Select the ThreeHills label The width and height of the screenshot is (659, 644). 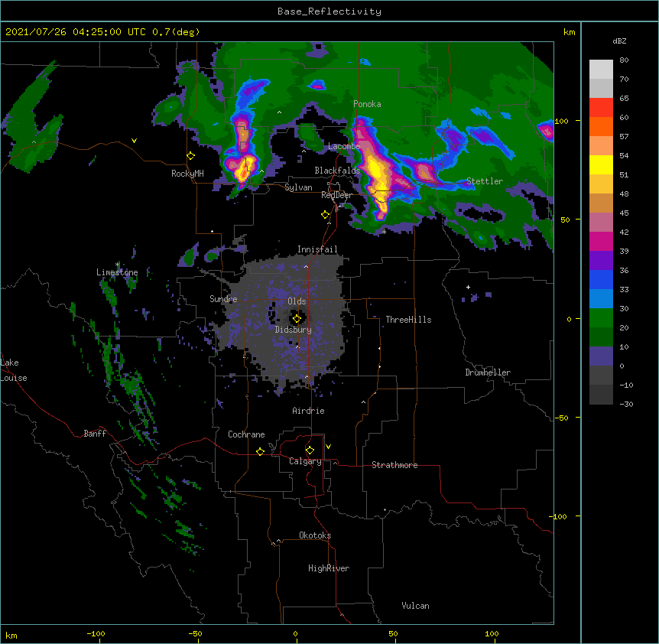click(x=408, y=320)
